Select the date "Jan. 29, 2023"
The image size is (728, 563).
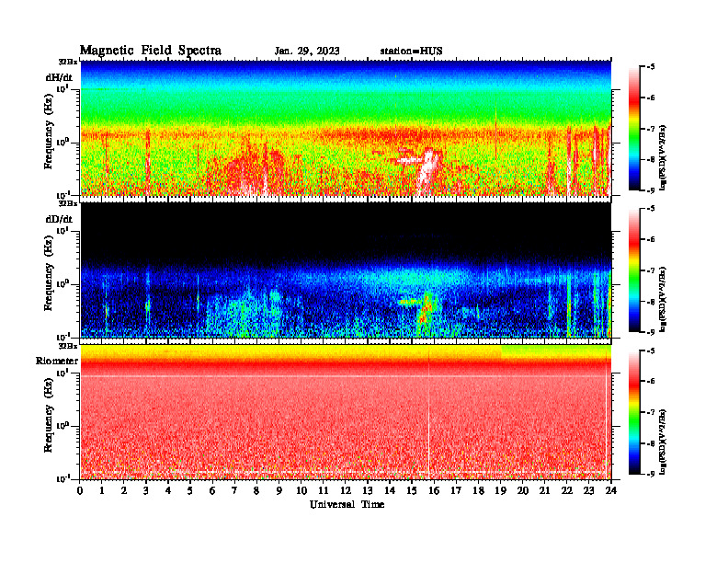click(306, 52)
